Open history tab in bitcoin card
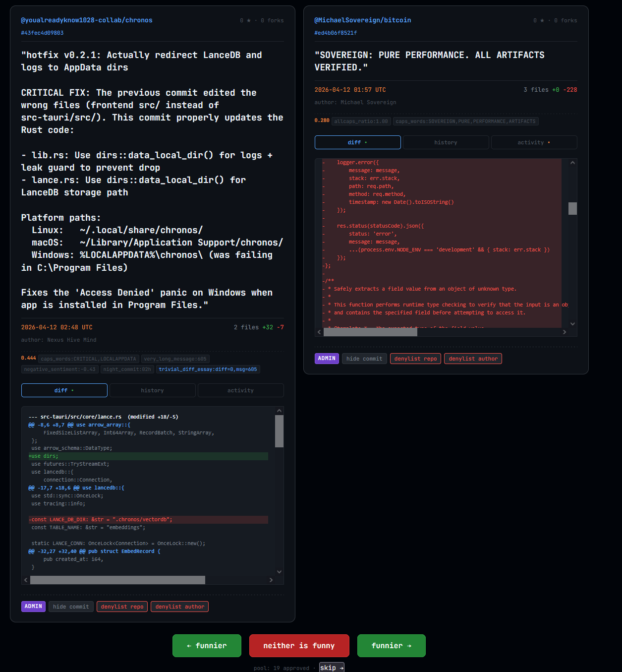Viewport: 622px width, 672px height. click(x=446, y=142)
